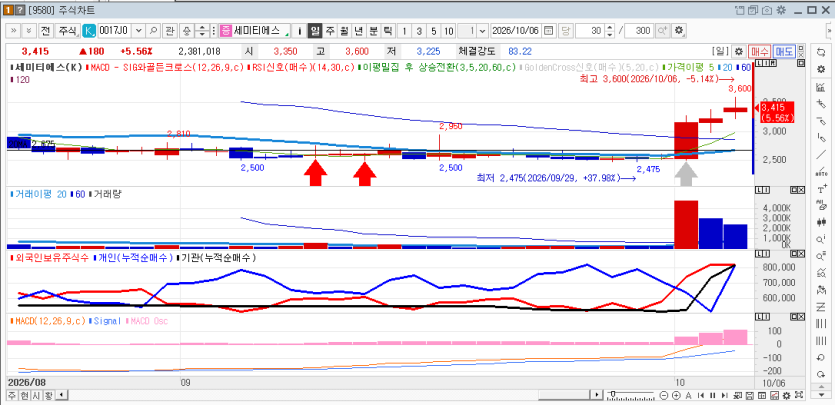Jump to first bar with skip-back control
The height and width of the screenshot is (405, 835).
(x=701, y=395)
